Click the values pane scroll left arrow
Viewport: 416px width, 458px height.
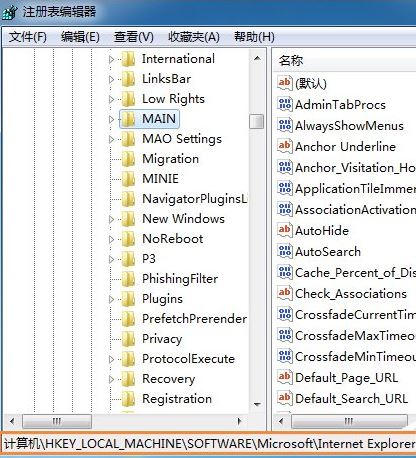tap(282, 421)
